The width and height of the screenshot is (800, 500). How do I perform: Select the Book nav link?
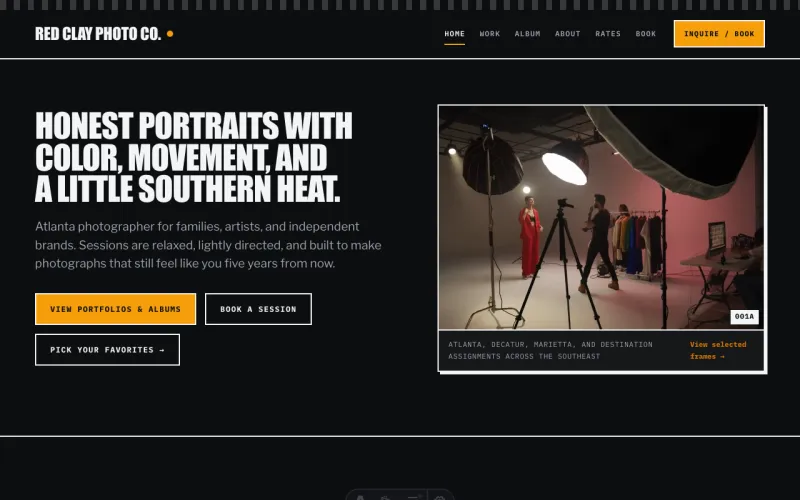tap(645, 34)
